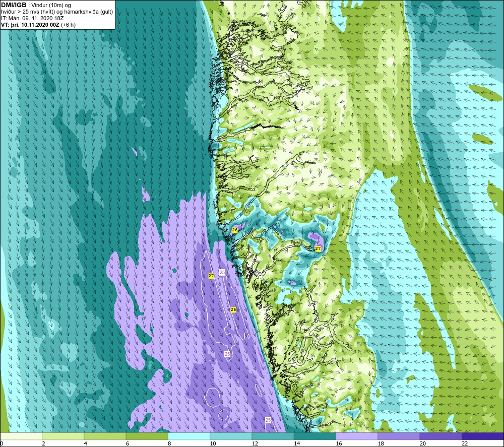The height and width of the screenshot is (447, 504).
Task: Click the "6" tick label on the color scale
Action: tap(128, 443)
